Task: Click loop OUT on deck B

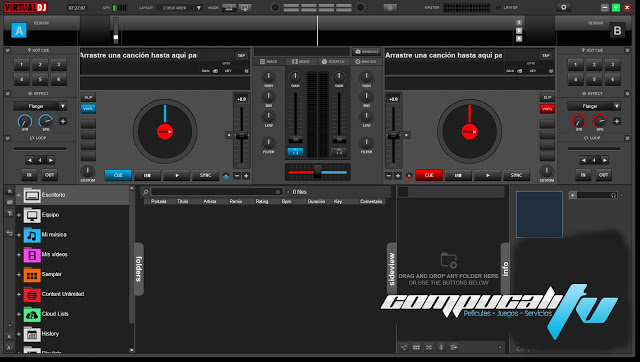Action: point(603,175)
